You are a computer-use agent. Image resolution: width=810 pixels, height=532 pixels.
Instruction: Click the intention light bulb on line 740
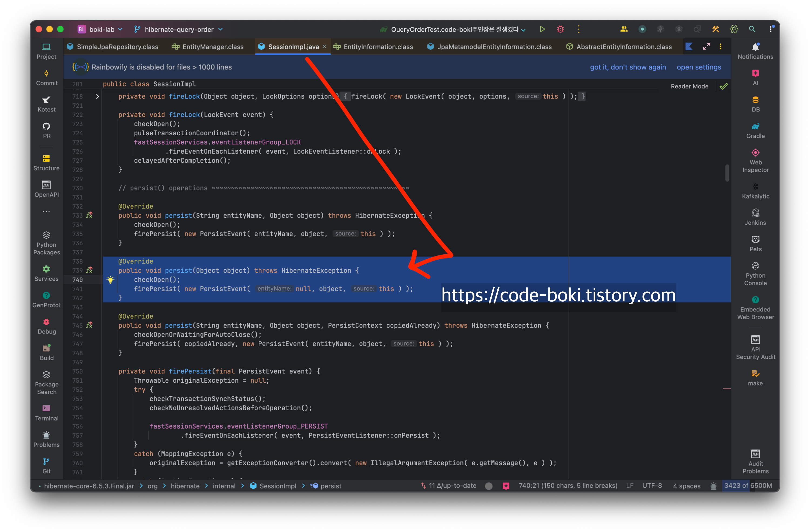(x=110, y=280)
